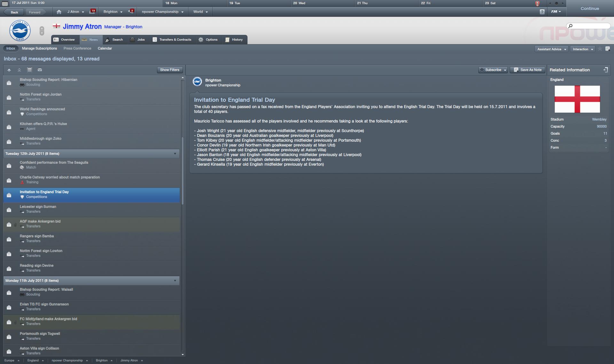Go to the home screen icon
Image resolution: width=614 pixels, height=364 pixels.
(x=59, y=12)
